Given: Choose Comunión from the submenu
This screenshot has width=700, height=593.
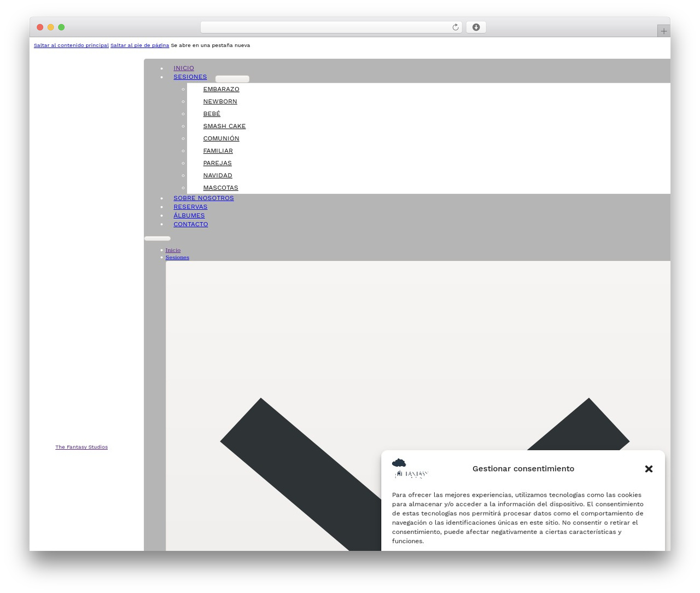Looking at the screenshot, I should click(x=221, y=138).
